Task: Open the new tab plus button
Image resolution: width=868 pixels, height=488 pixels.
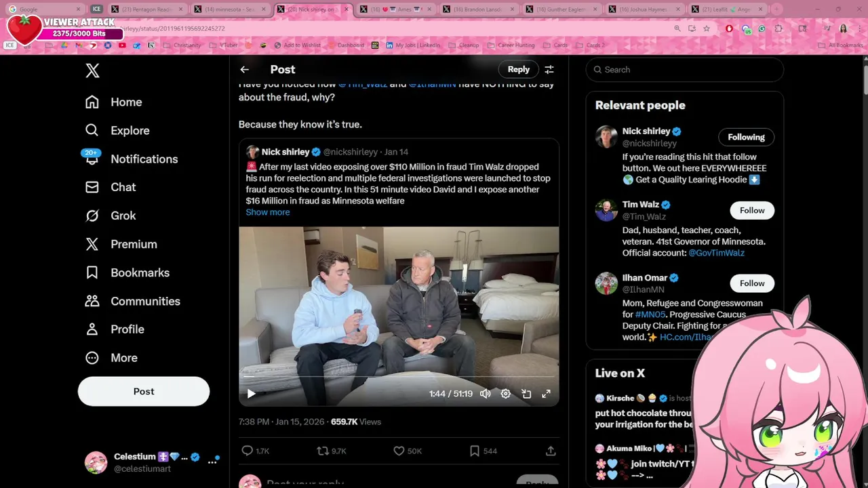Action: (776, 9)
